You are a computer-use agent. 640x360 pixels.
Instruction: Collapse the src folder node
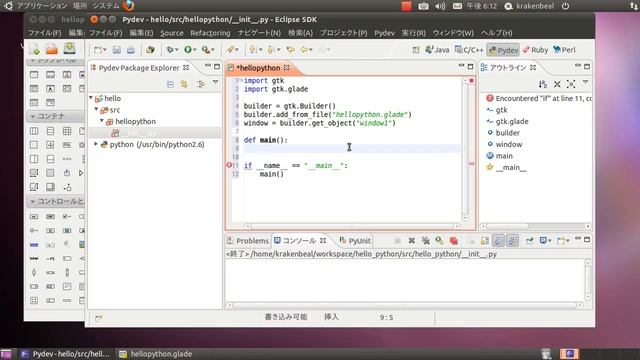(97, 109)
